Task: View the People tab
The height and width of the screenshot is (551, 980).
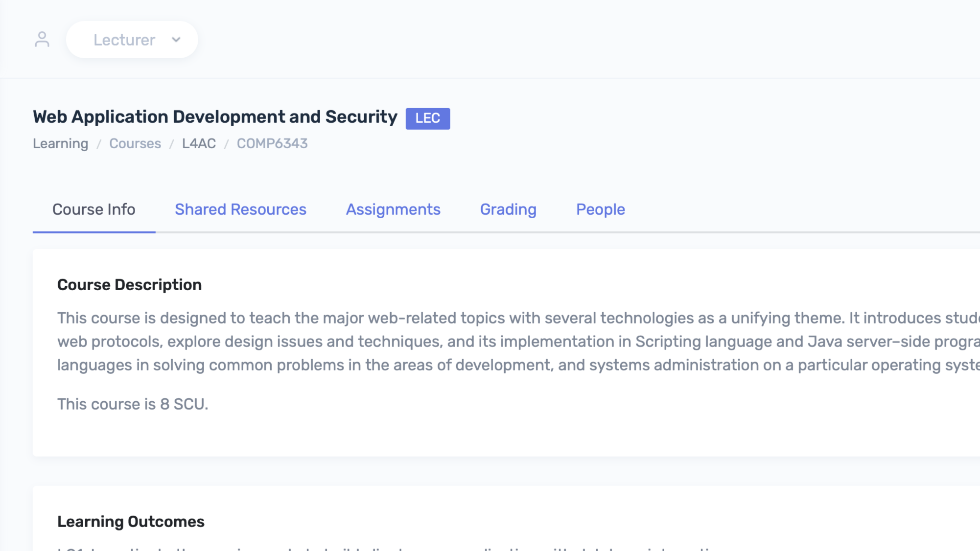Action: [x=600, y=209]
